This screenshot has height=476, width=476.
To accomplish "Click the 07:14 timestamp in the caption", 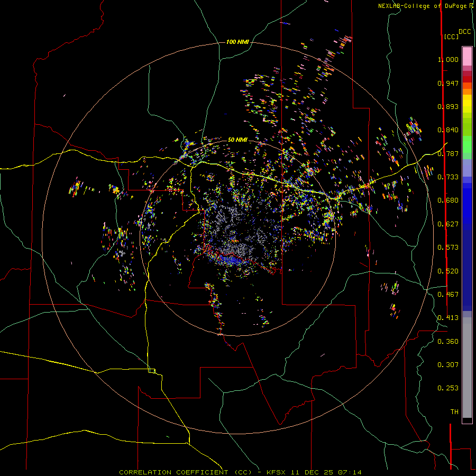I will pyautogui.click(x=350, y=472).
